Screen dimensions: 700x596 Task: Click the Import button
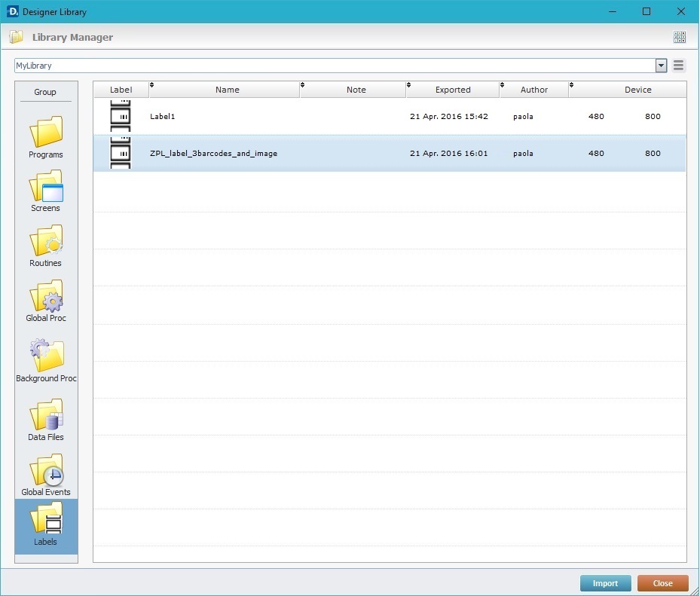pyautogui.click(x=605, y=583)
